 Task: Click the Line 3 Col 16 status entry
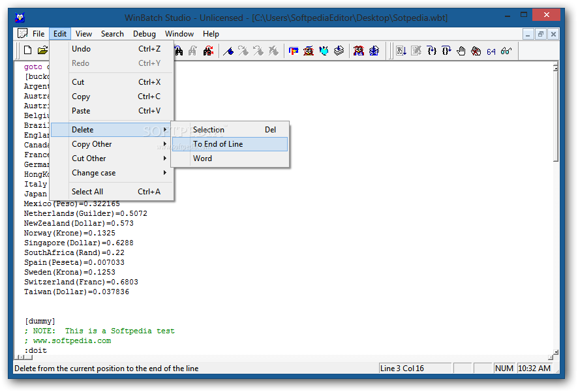tap(415, 369)
